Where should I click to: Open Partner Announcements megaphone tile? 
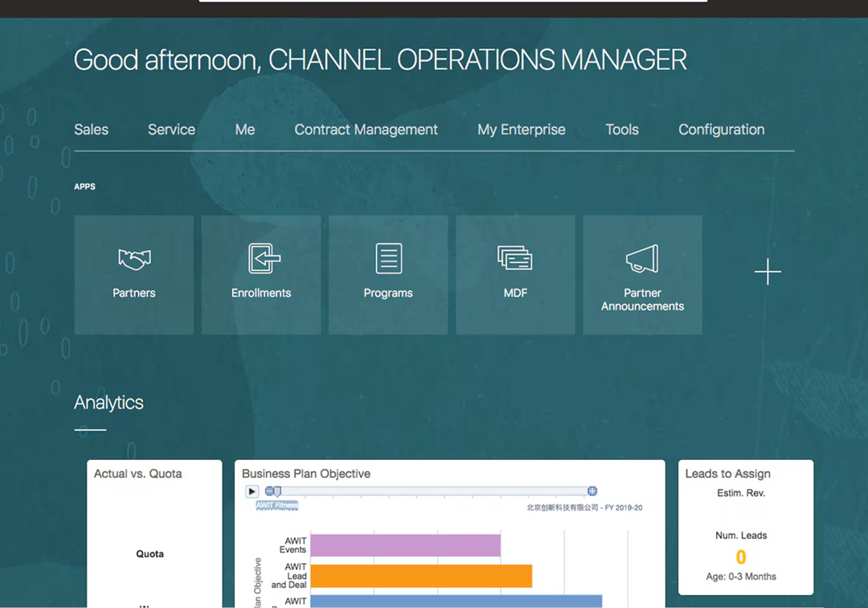tap(642, 274)
